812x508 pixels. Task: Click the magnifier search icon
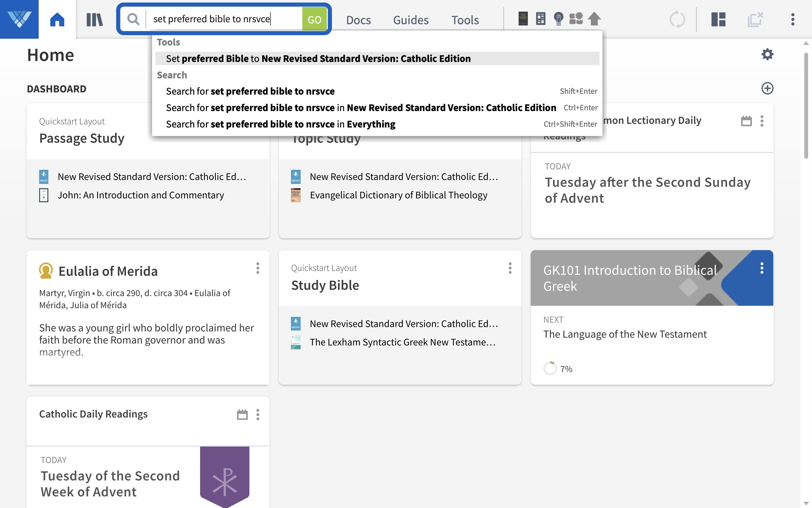click(133, 19)
